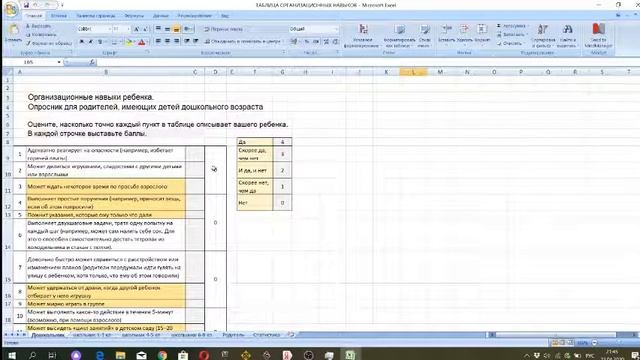Open Условное форматирование in the ribbon

pos(363,36)
